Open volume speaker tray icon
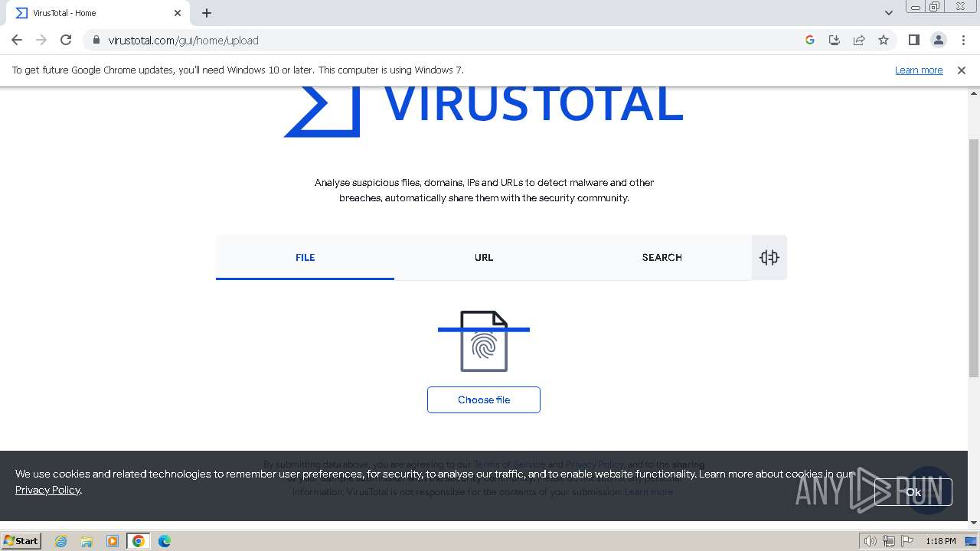The width and height of the screenshot is (980, 551). 871,541
